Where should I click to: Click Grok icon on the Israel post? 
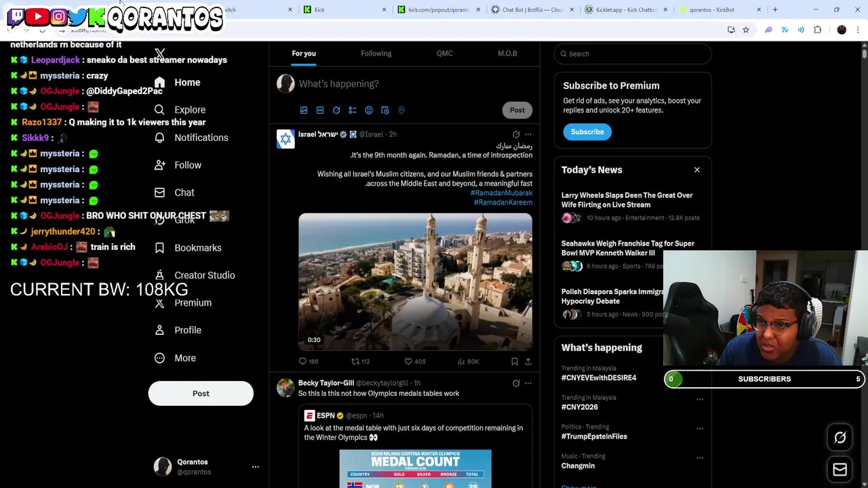(516, 135)
